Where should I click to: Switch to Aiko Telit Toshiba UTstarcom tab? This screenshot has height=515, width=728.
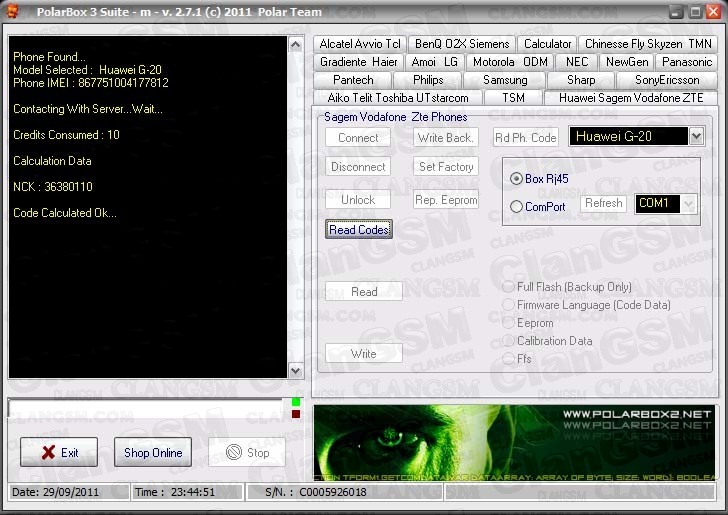[x=398, y=98]
